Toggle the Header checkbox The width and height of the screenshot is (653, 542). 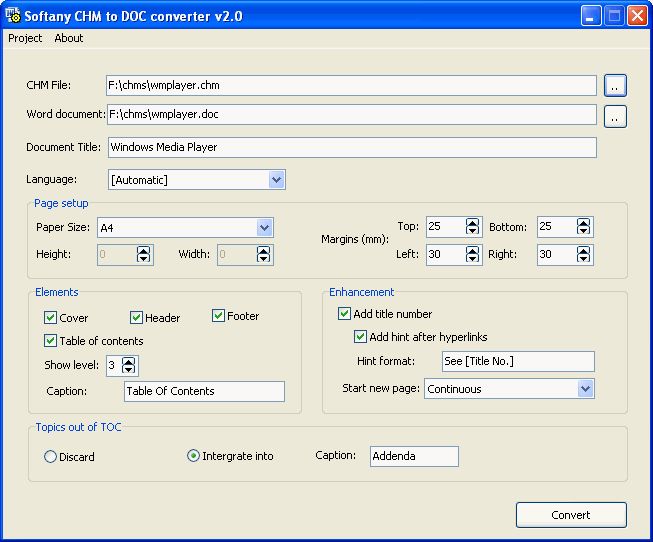tap(137, 318)
